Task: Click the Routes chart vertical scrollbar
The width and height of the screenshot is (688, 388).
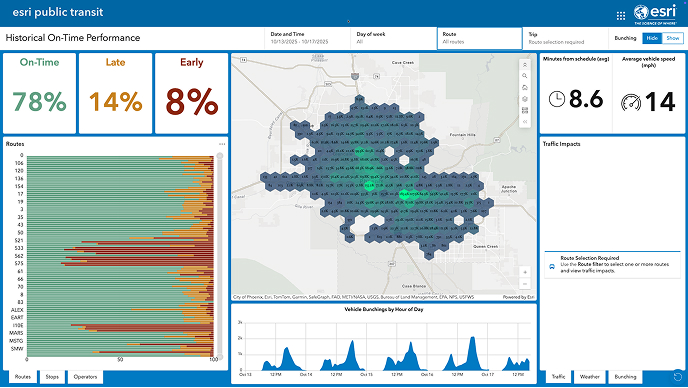Action: click(220, 256)
